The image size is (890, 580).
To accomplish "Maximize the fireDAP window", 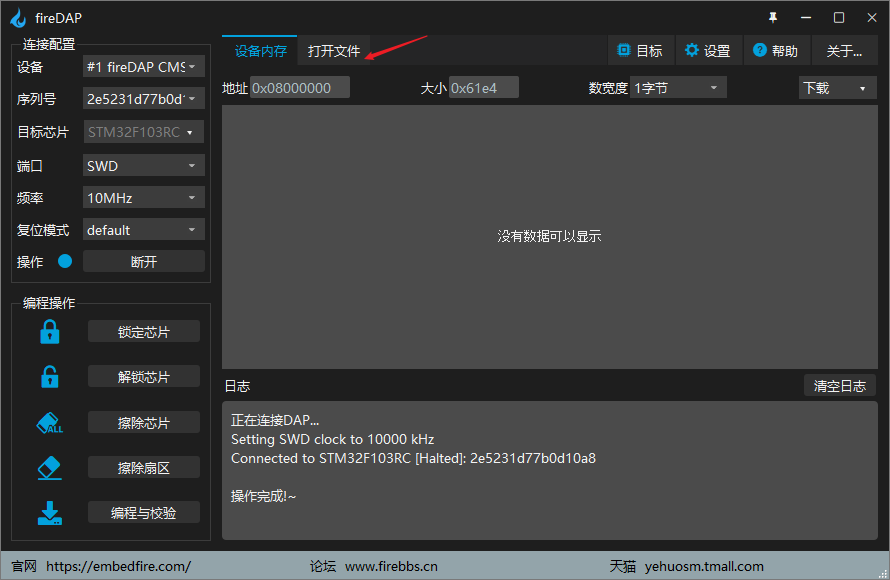I will tap(839, 18).
